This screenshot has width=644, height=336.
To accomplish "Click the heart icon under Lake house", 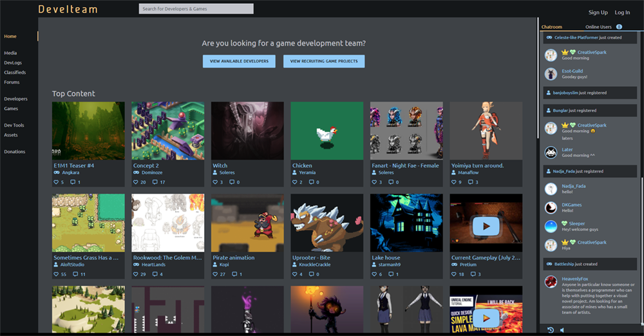I will pyautogui.click(x=375, y=274).
